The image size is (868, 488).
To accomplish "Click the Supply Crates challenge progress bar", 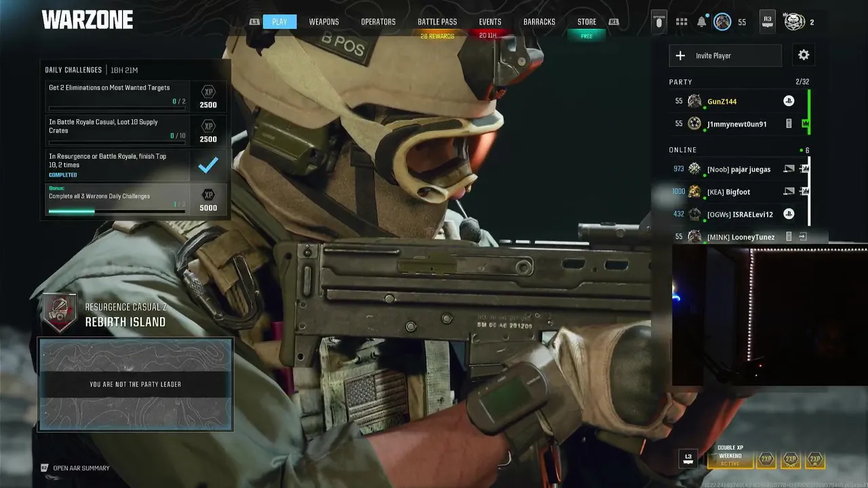I will point(117,143).
